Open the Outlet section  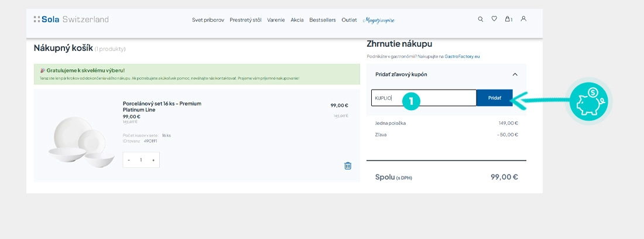[349, 20]
